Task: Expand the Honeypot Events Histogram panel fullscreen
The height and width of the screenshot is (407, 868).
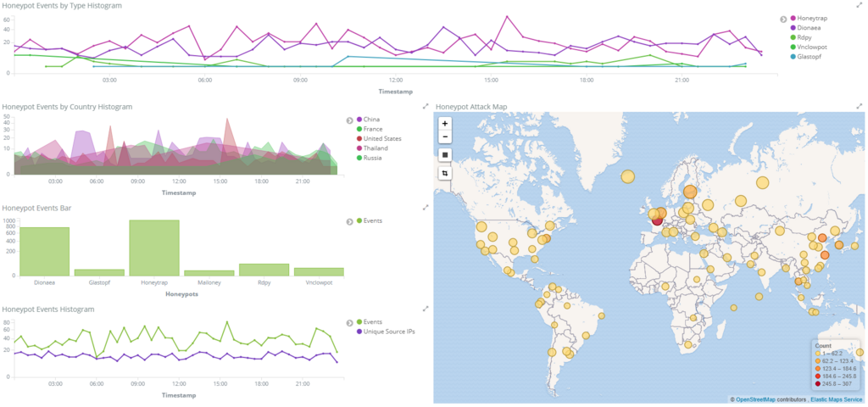Action: (x=426, y=309)
